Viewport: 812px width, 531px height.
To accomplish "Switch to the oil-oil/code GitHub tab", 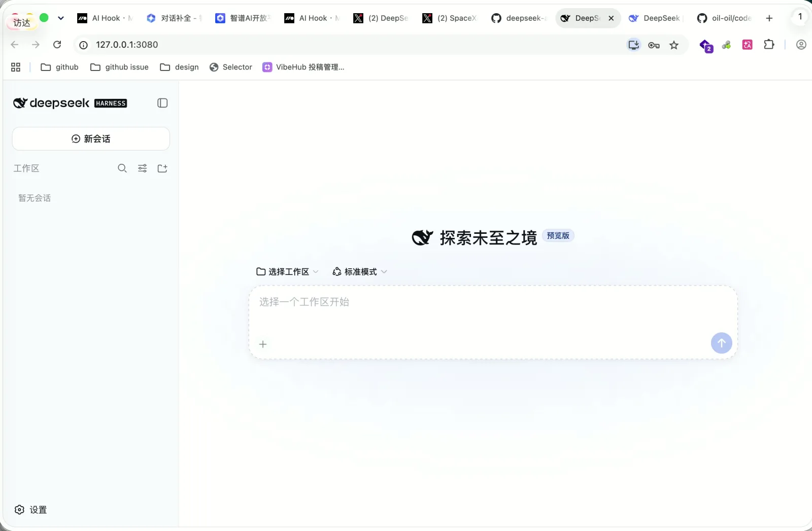I will pos(725,18).
